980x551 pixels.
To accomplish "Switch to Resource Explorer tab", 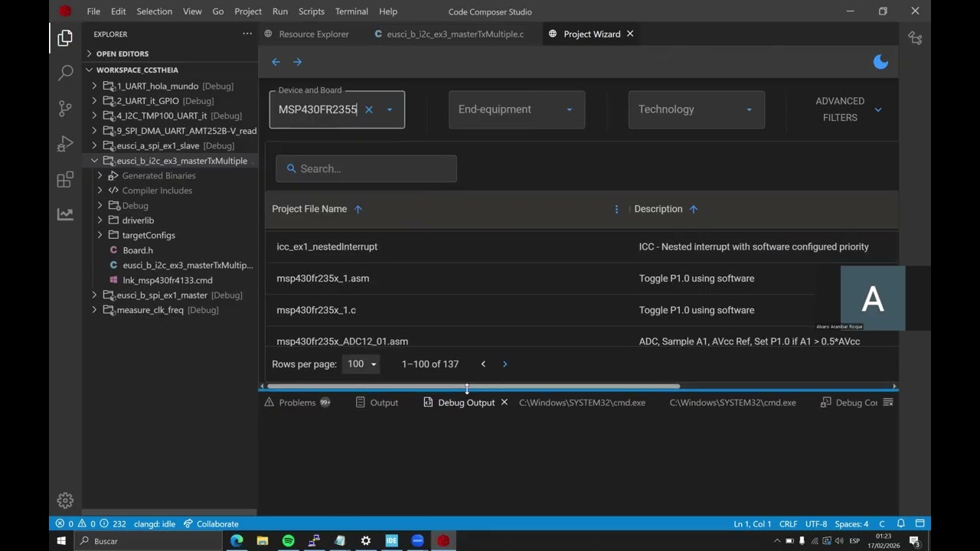I will (x=305, y=34).
